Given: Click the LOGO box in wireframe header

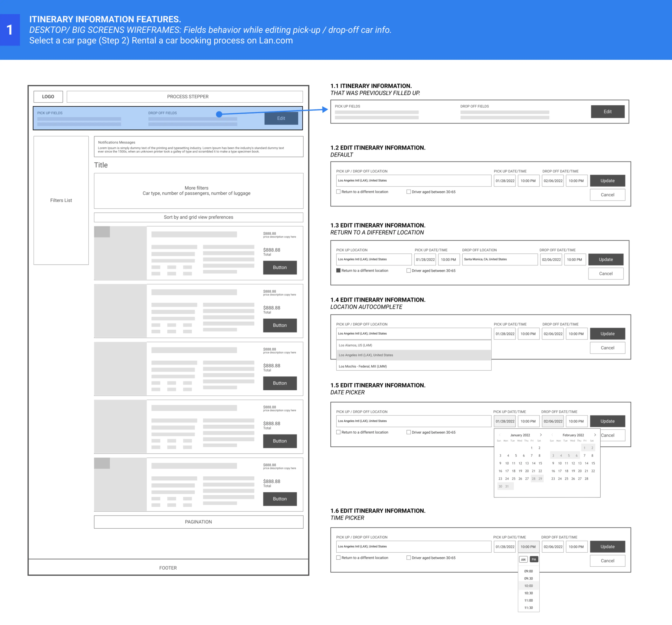Looking at the screenshot, I should click(x=48, y=97).
